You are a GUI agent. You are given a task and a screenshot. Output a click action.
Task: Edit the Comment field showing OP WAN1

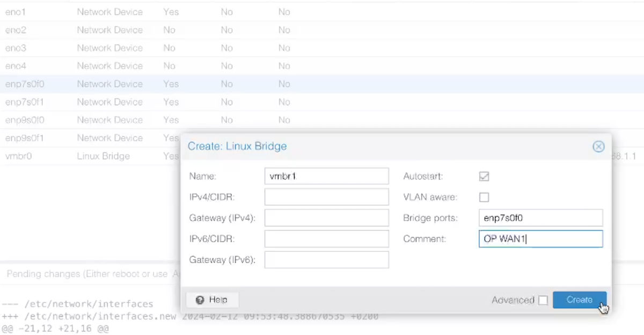pyautogui.click(x=540, y=238)
